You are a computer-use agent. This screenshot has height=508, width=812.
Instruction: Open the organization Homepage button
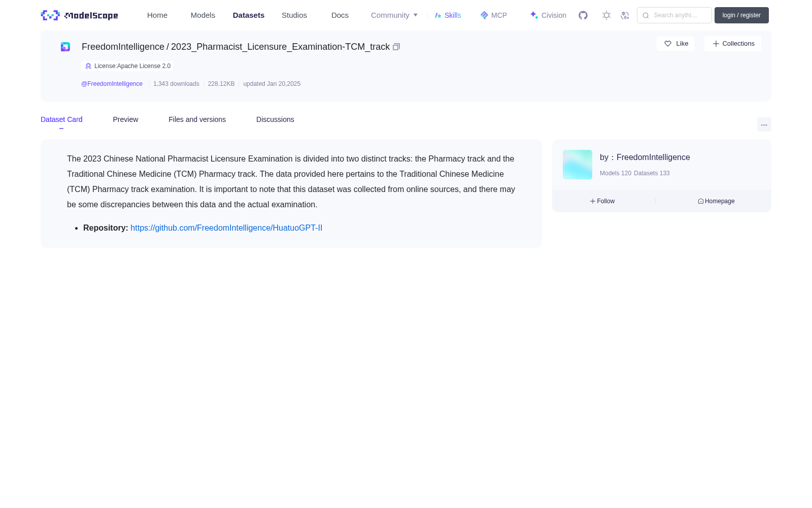[x=716, y=201]
